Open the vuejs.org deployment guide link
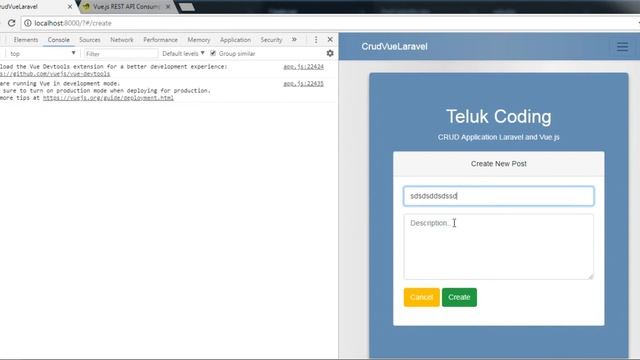This screenshot has height=360, width=640. pos(108,98)
